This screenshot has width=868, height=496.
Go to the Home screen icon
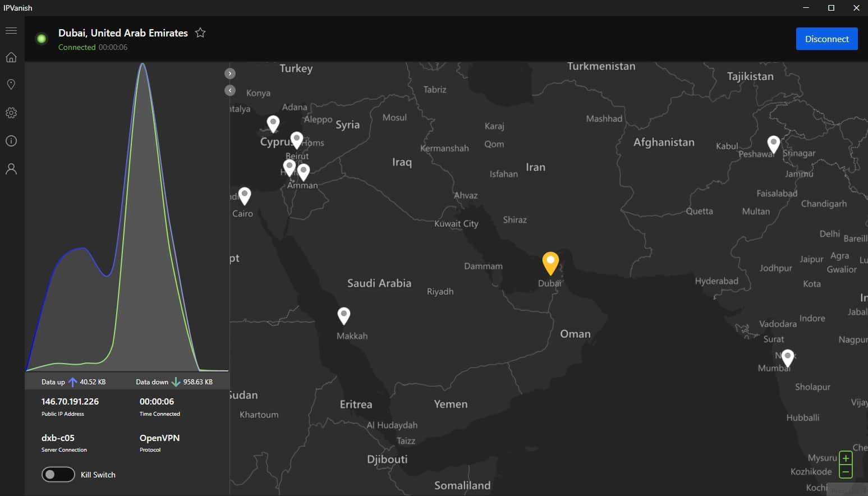click(x=11, y=57)
